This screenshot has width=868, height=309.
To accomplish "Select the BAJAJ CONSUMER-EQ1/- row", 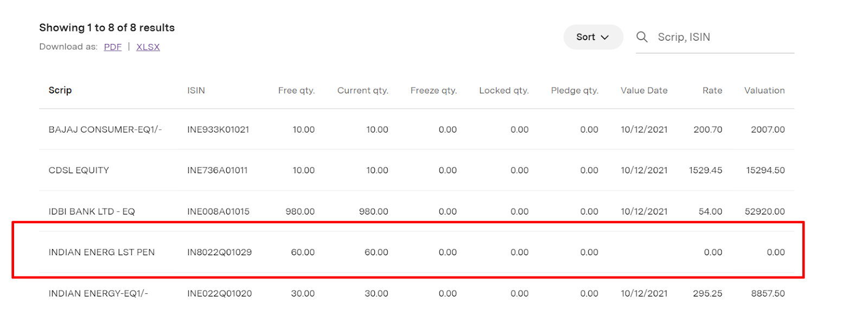I will 417,129.
